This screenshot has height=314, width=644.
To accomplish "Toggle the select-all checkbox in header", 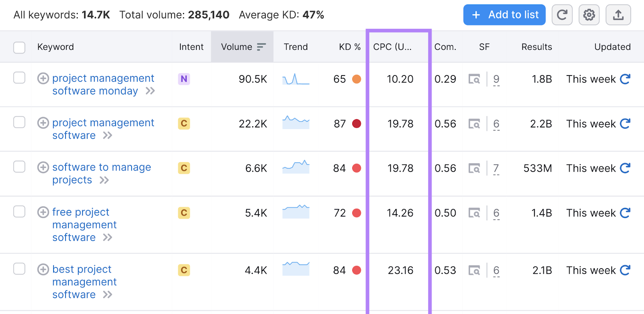I will (19, 47).
